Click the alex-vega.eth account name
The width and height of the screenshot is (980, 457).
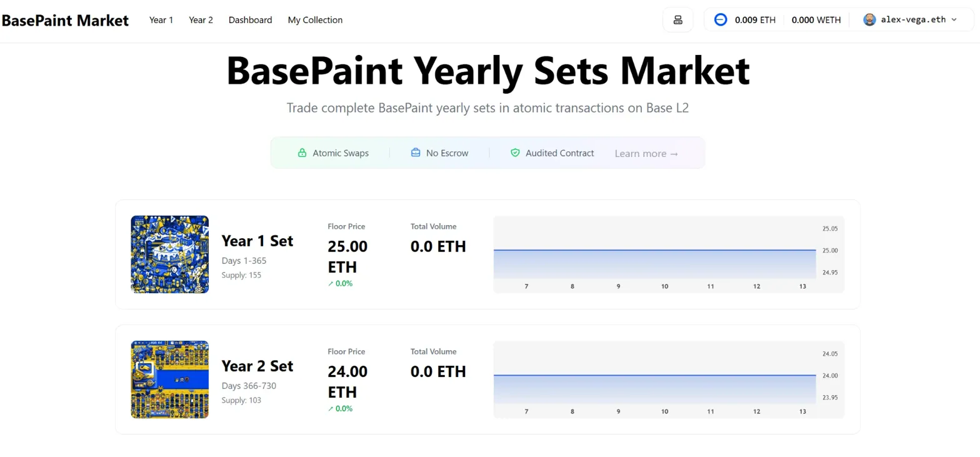[913, 20]
